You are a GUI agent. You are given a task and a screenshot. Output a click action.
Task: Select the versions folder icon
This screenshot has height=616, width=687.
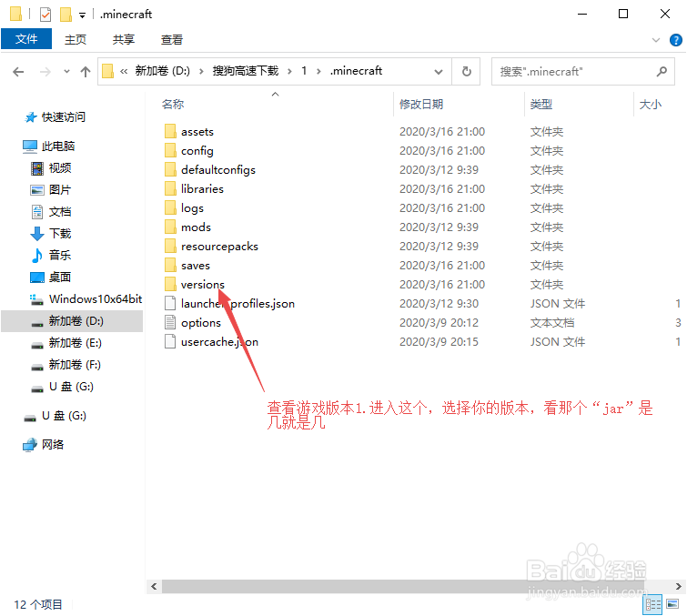[170, 284]
